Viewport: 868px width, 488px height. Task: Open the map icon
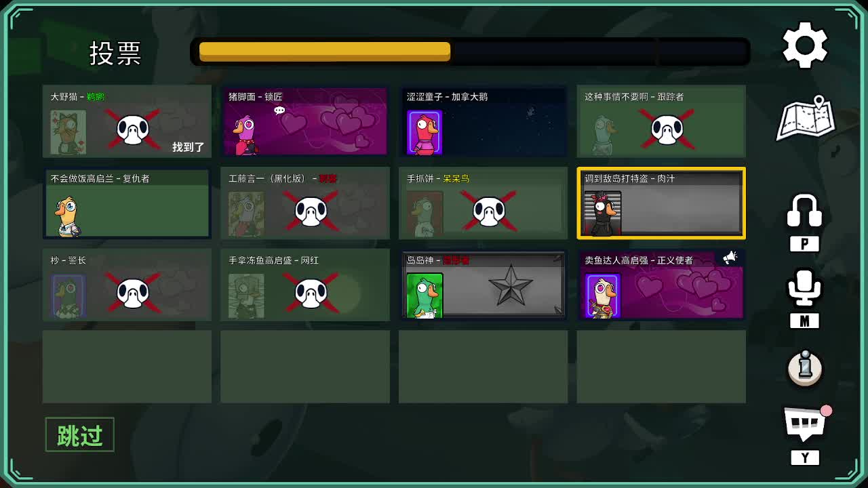[x=806, y=119]
